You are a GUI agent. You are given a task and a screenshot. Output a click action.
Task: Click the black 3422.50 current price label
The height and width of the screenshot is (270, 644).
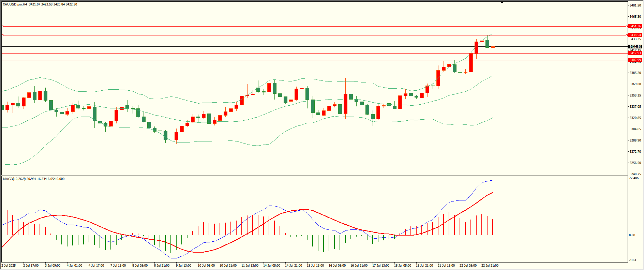pyautogui.click(x=635, y=46)
